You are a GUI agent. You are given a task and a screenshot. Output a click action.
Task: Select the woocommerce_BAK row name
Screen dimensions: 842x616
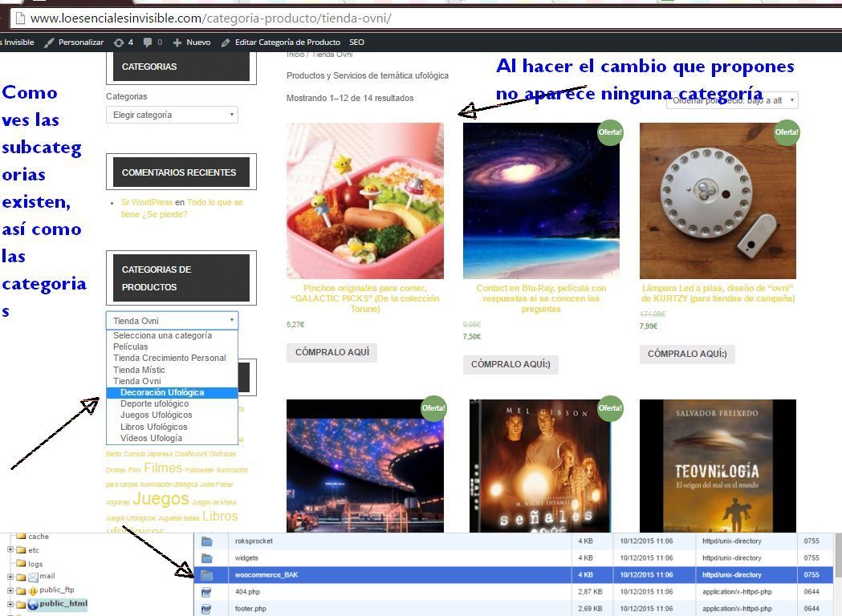pyautogui.click(x=266, y=574)
